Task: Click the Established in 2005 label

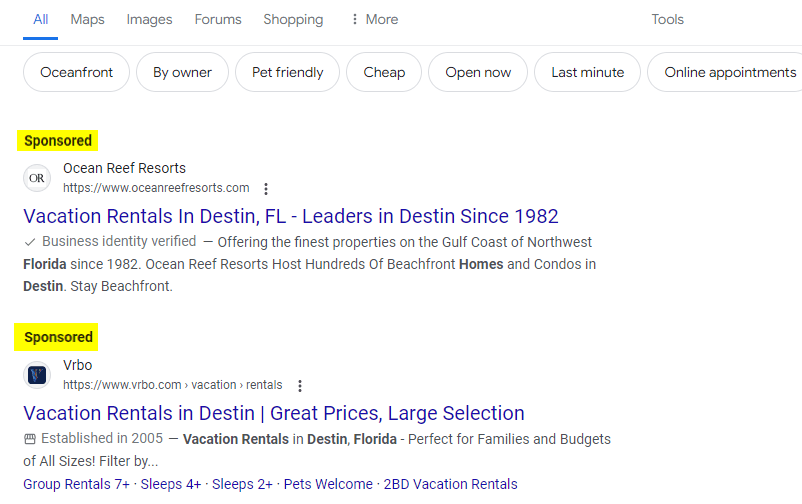Action: point(102,439)
